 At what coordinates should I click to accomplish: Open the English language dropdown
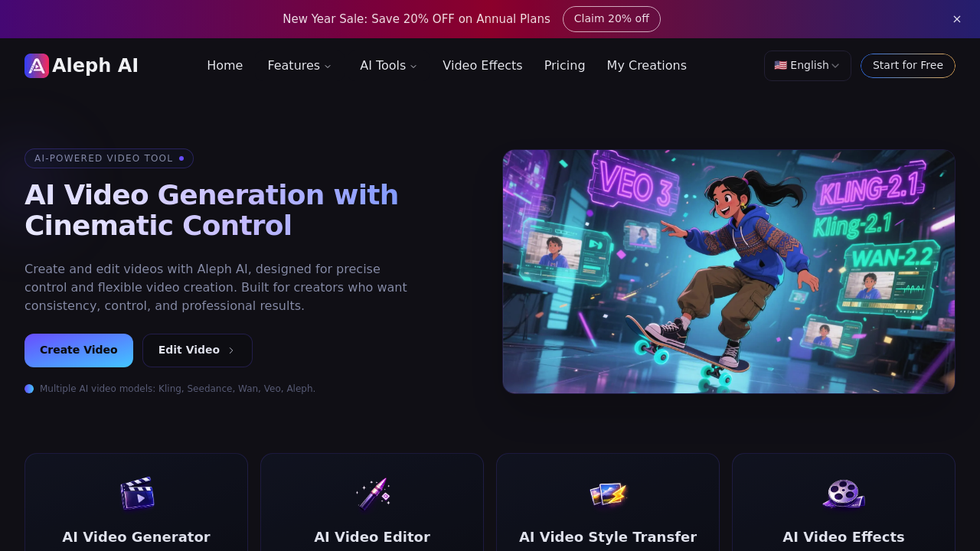coord(807,65)
